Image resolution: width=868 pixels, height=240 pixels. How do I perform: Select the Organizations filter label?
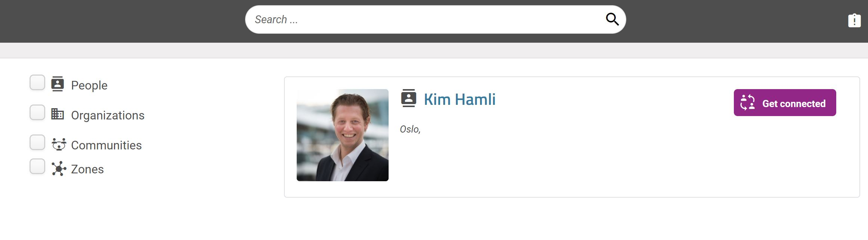(108, 115)
